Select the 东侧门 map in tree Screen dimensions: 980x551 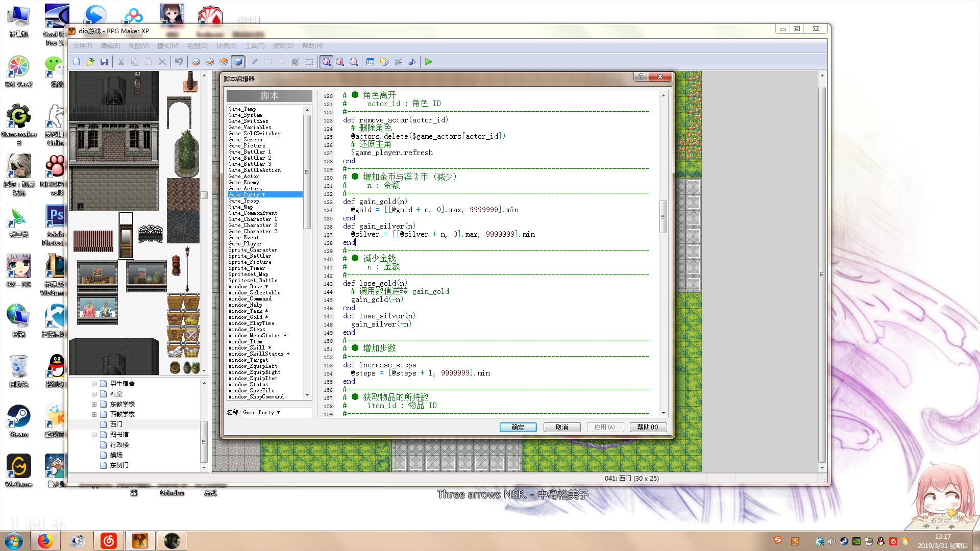pos(119,465)
